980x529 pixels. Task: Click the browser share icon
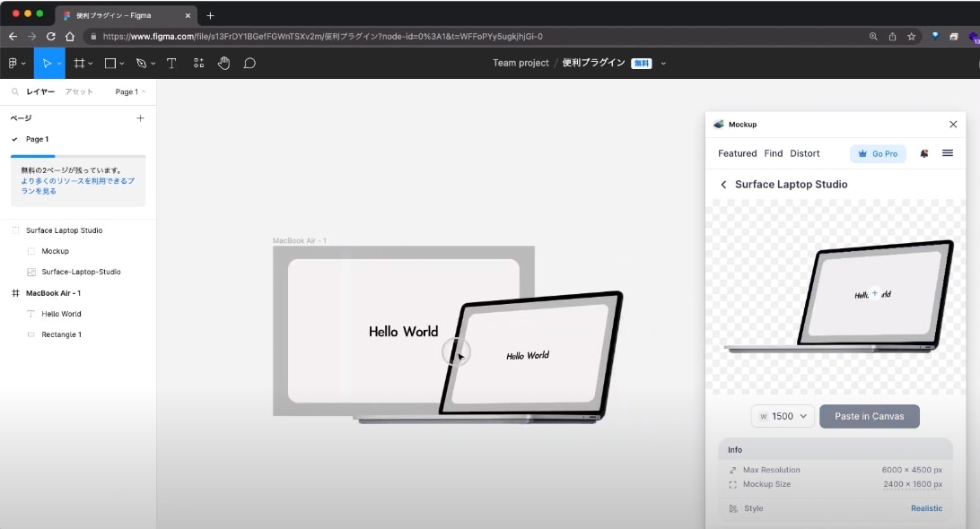(892, 36)
